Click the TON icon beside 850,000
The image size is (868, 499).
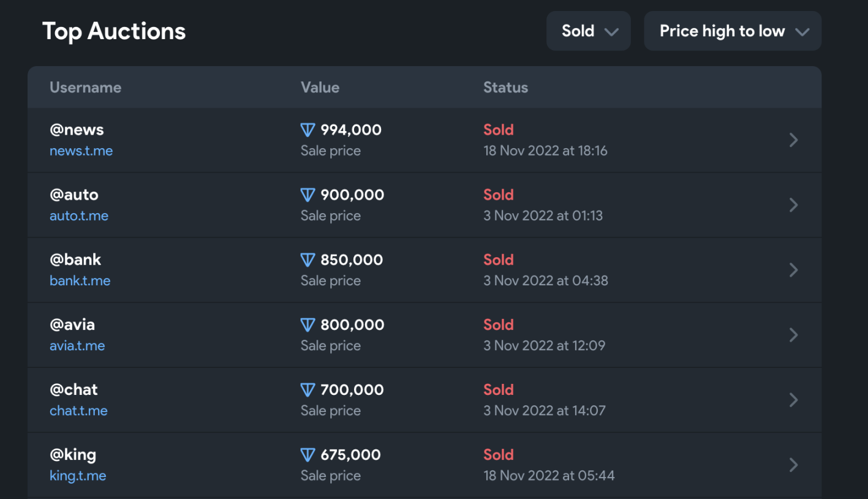(308, 260)
